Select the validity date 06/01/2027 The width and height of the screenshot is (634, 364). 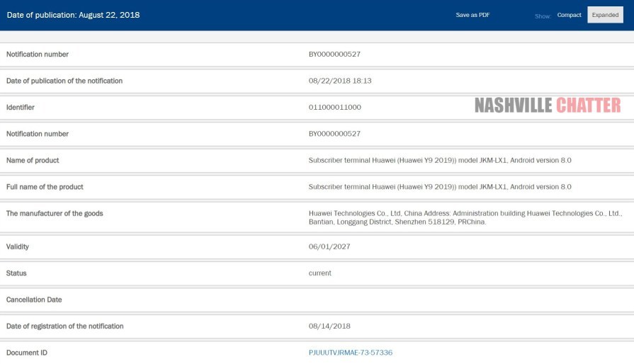pos(329,246)
